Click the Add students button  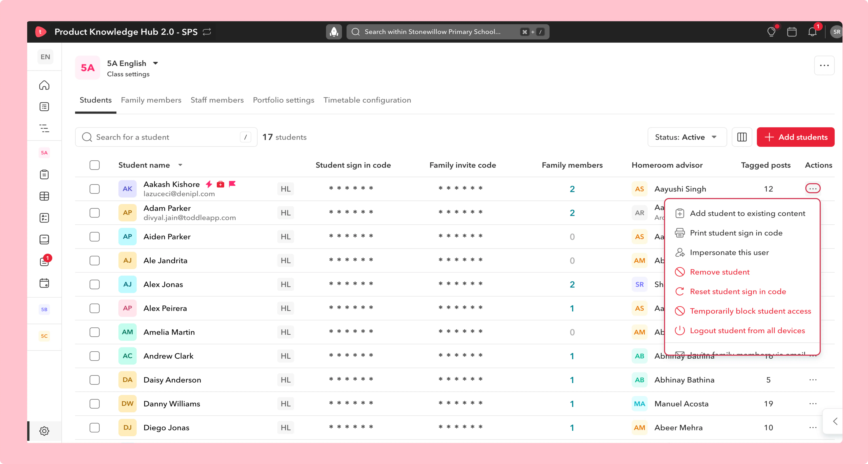tap(795, 137)
